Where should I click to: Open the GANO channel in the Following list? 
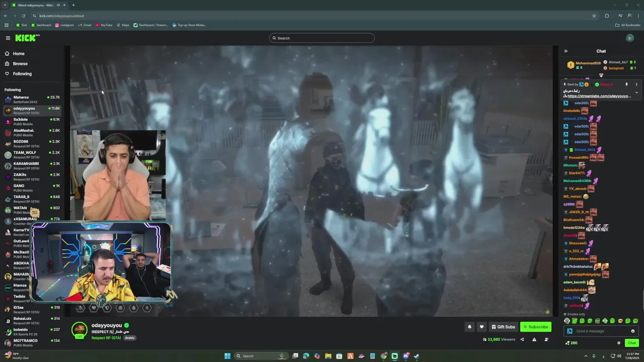coord(31,188)
